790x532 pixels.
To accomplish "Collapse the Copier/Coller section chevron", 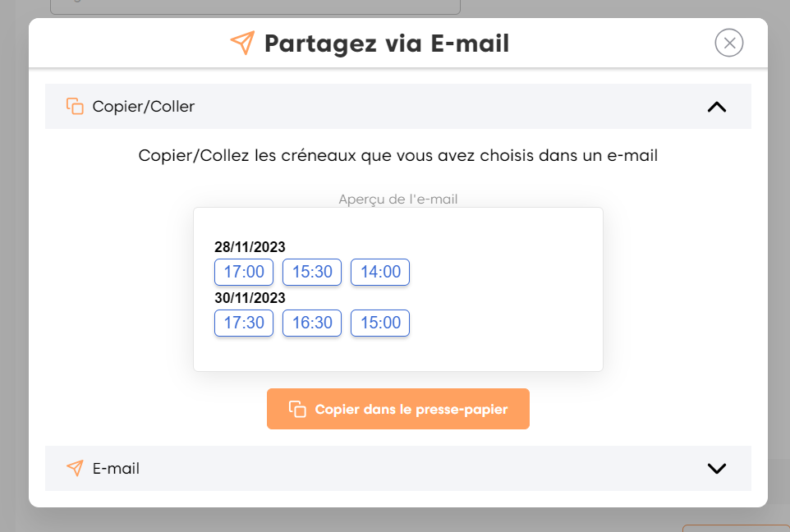I will pos(717,107).
